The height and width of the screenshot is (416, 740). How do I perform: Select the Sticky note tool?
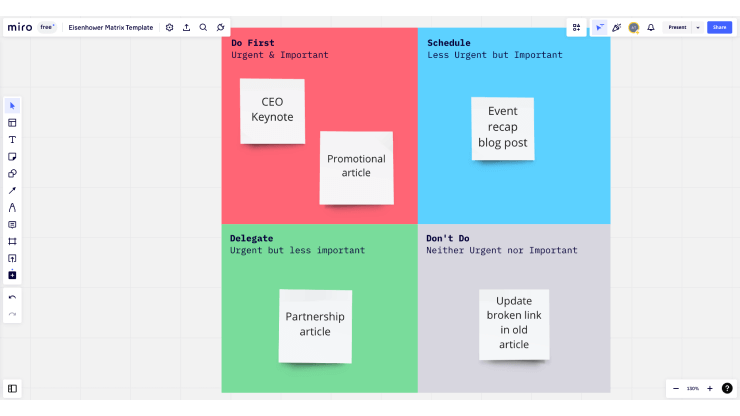pyautogui.click(x=12, y=157)
